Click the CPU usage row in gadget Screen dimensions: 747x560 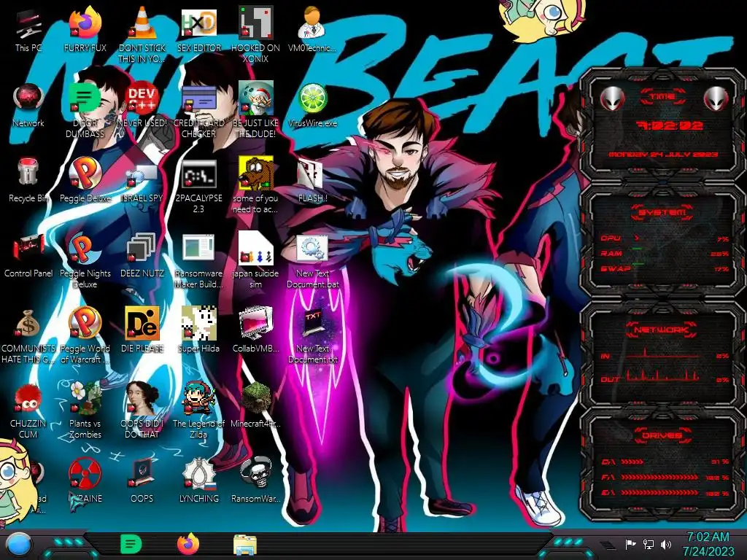pos(665,238)
